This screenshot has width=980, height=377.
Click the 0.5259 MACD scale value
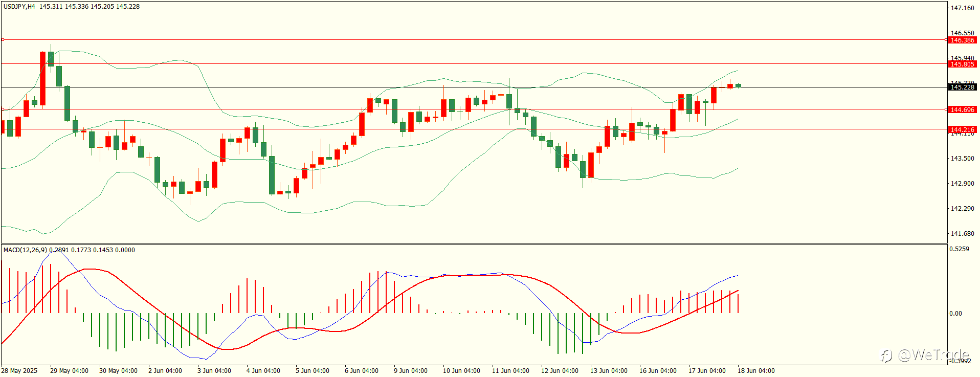click(959, 249)
